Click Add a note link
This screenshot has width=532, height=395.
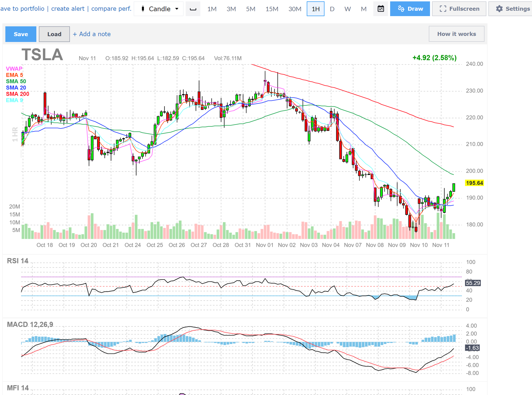[92, 34]
